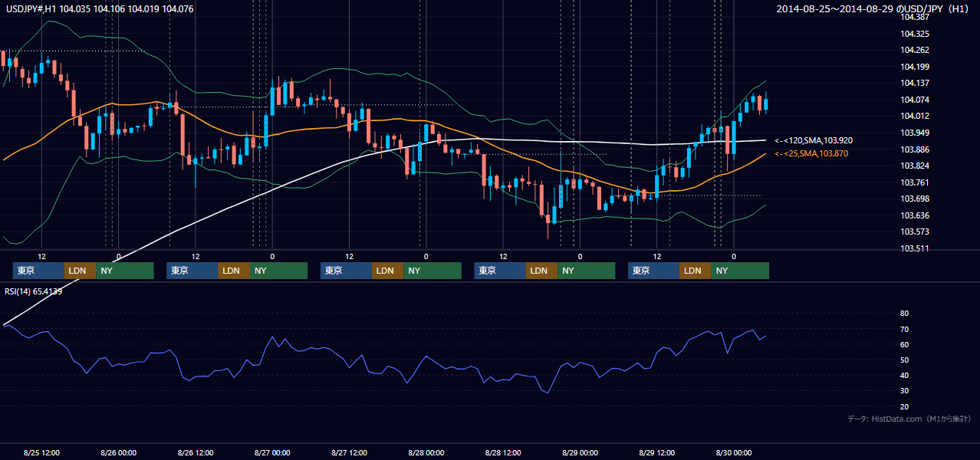Click the 103.573 price axis label
This screenshot has width=980, height=460.
point(915,232)
